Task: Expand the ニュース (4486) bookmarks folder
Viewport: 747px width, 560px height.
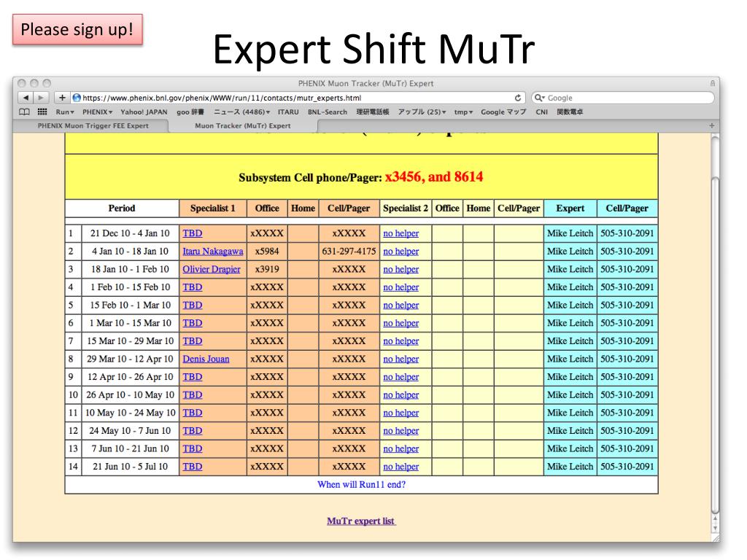Action: point(242,112)
